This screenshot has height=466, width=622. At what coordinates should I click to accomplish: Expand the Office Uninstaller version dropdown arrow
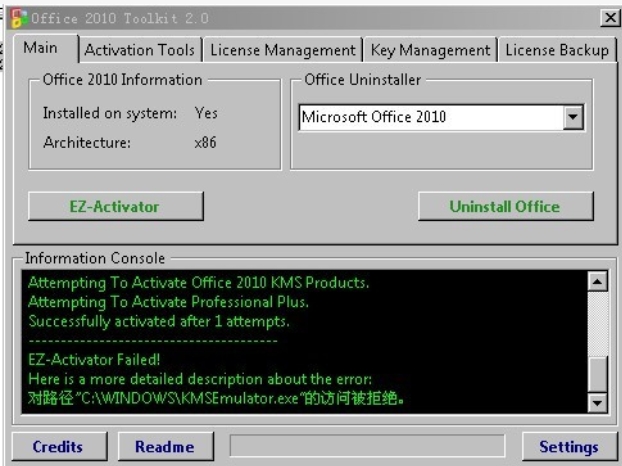click(x=573, y=117)
